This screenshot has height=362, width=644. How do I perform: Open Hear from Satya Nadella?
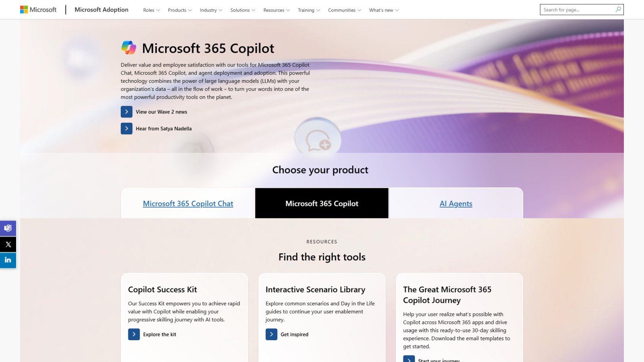pyautogui.click(x=163, y=128)
